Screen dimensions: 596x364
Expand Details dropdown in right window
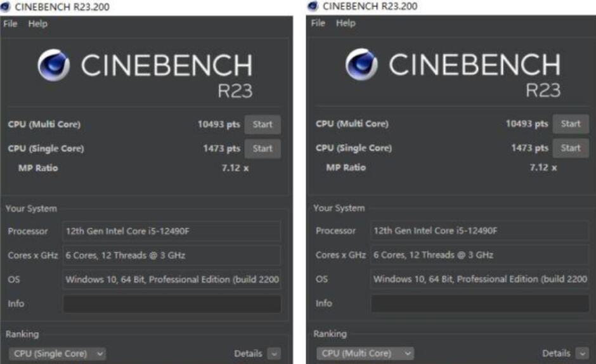[582, 353]
